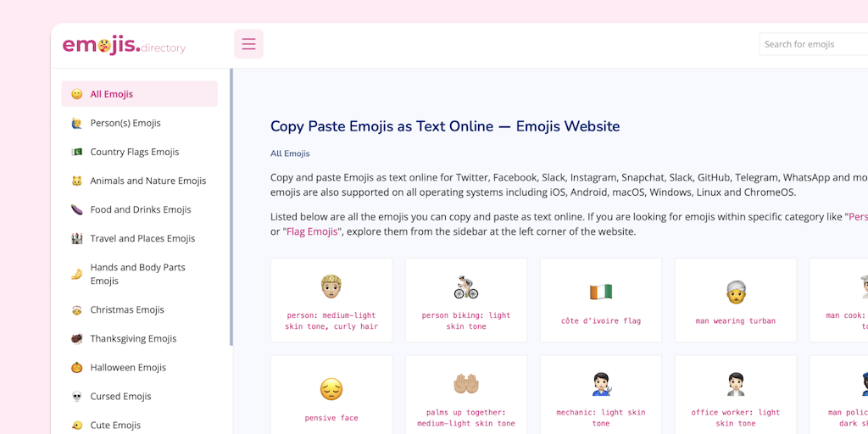The image size is (868, 434).
Task: Click the flag icon for Country Flags
Action: [x=77, y=152]
